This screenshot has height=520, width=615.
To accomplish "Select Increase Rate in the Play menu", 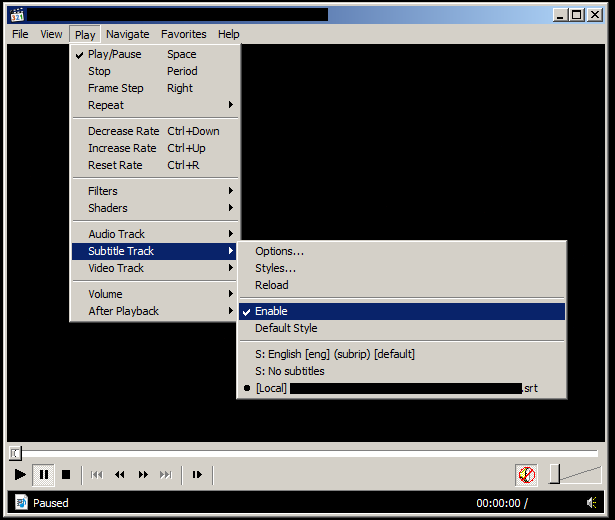I will tap(155, 148).
